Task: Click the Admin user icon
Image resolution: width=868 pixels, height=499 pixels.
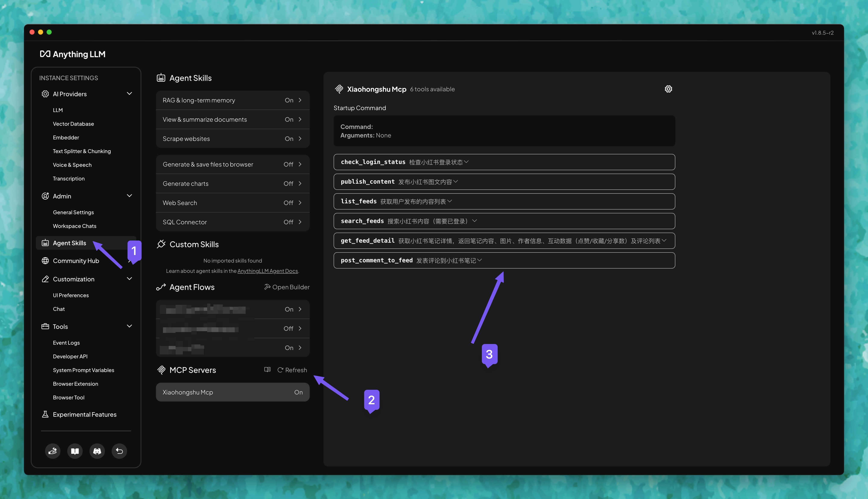Action: tap(45, 196)
